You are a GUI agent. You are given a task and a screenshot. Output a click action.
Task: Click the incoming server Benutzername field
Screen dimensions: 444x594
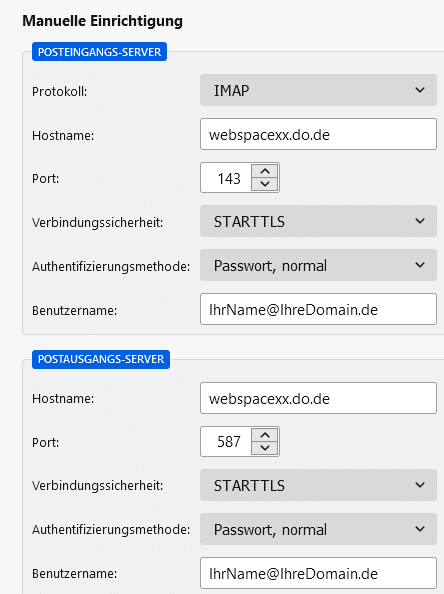[x=318, y=309]
